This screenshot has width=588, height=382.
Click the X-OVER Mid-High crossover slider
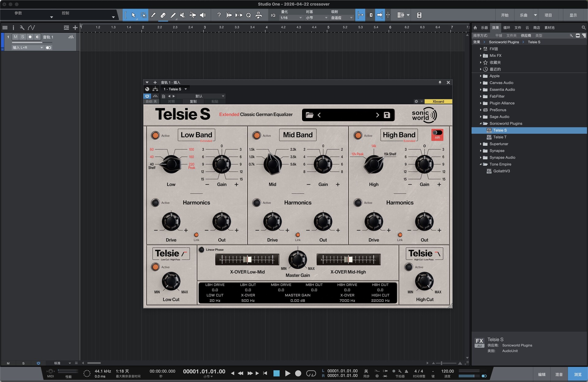tap(348, 259)
